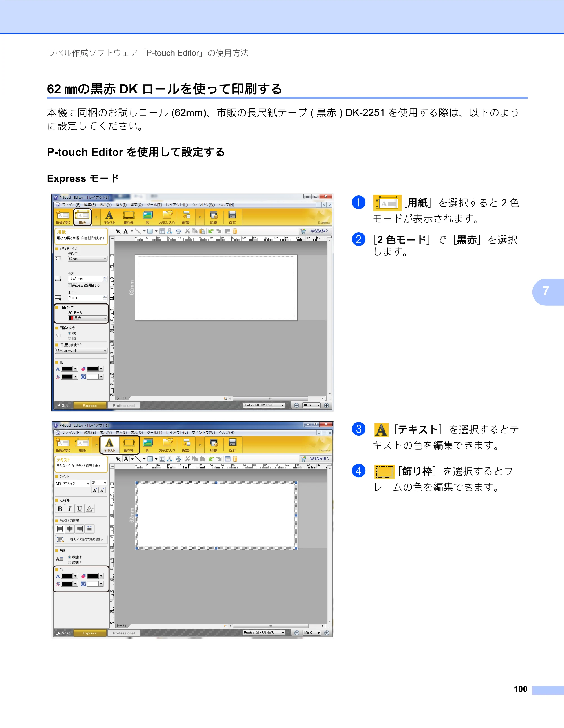Viewport: 564px width, 728px height.
Task: Click 印刷 print icon in the 用紙-panel window
Action: click(214, 217)
